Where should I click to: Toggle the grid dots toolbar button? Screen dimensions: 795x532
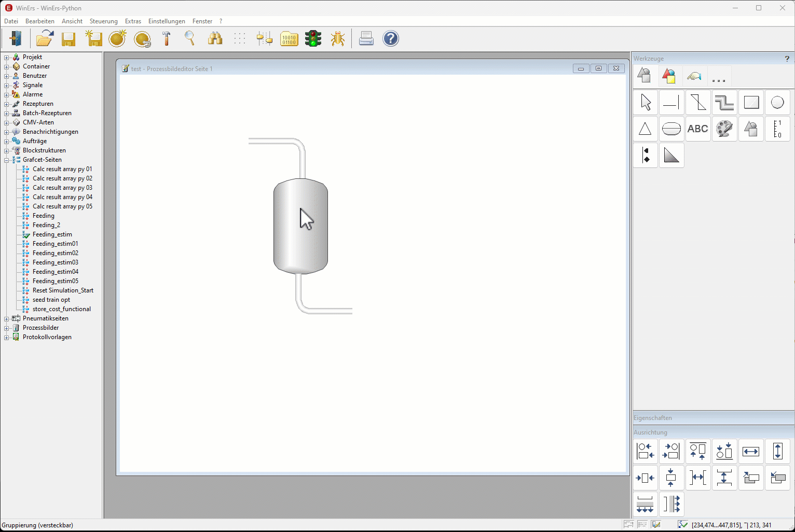coord(239,39)
